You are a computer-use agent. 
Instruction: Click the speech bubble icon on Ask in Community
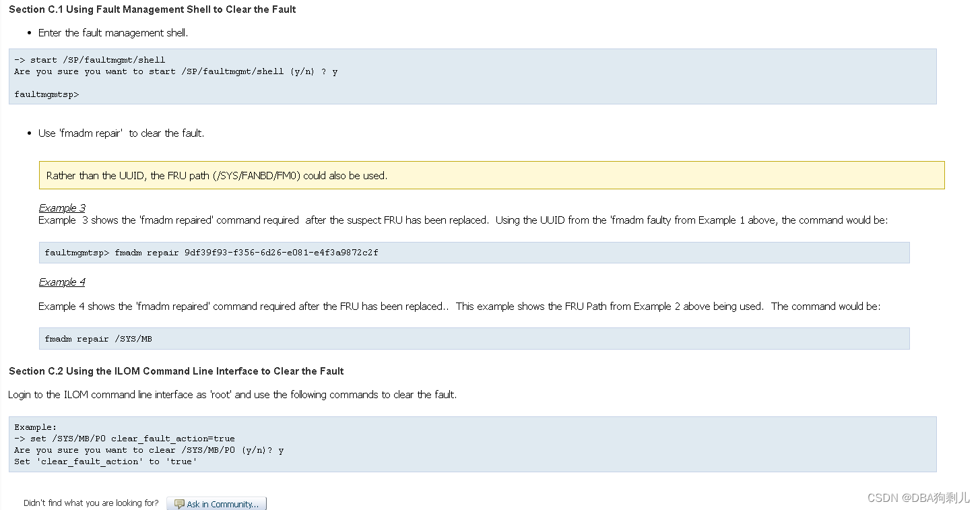coord(179,504)
